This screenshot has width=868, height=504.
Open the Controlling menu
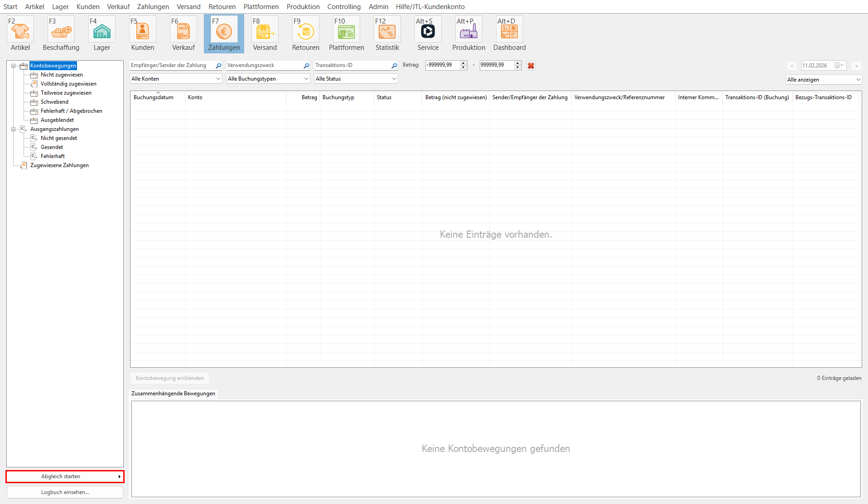(344, 7)
